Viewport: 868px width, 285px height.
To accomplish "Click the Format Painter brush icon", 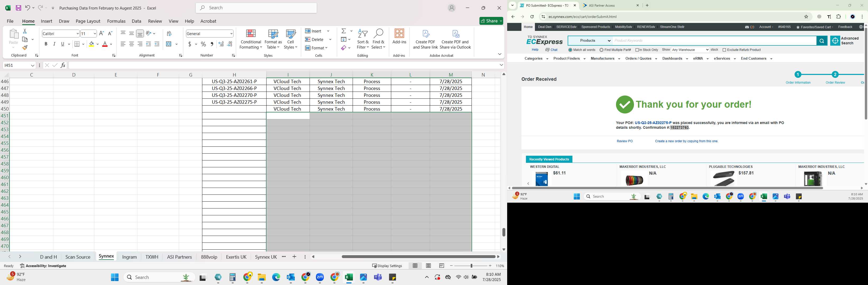I will pyautogui.click(x=25, y=48).
